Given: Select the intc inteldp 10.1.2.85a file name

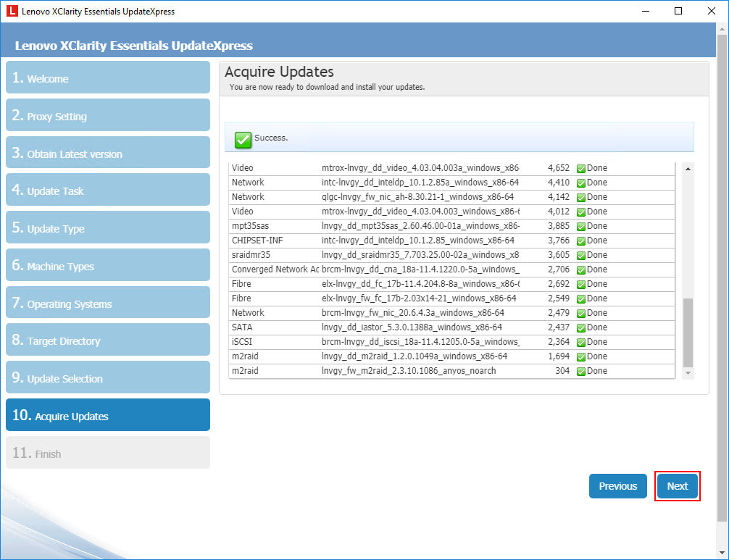Looking at the screenshot, I should 420,182.
